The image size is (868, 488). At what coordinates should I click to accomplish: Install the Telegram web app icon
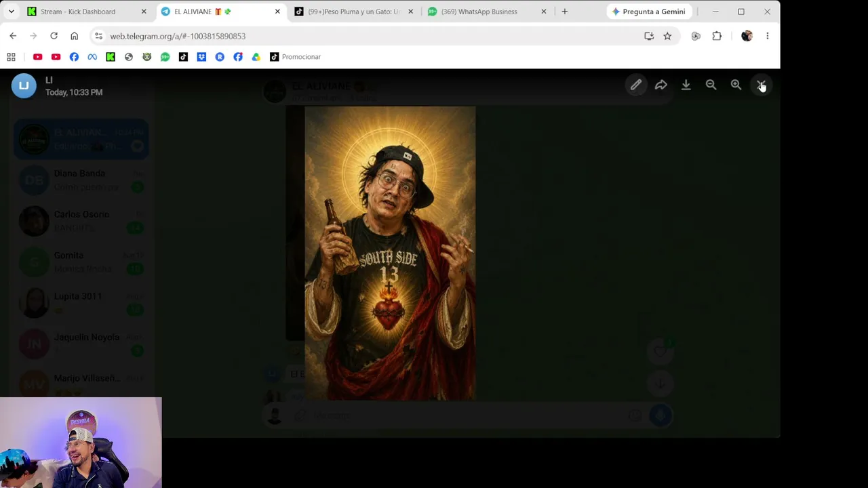[649, 36]
